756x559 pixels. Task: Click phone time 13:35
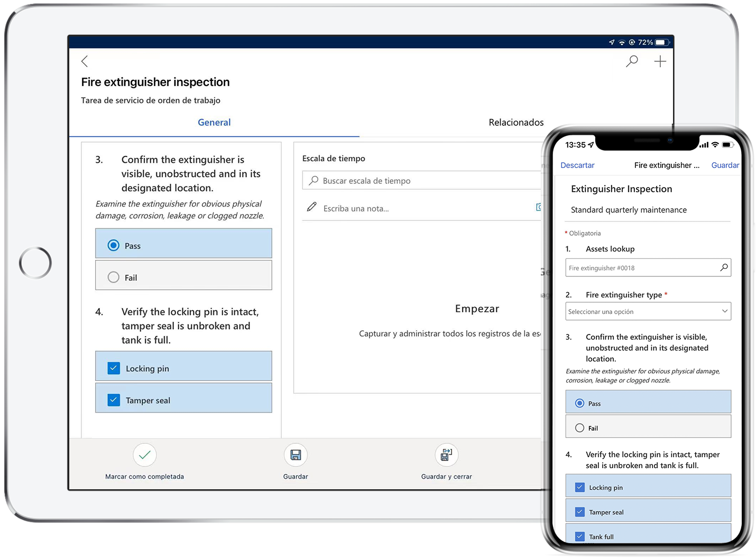pyautogui.click(x=575, y=145)
